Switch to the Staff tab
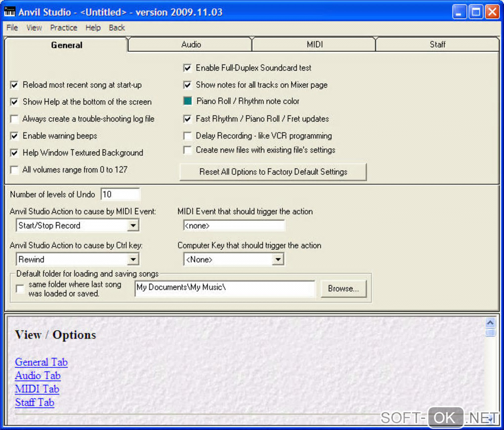Image resolution: width=504 pixels, height=430 pixels. [437, 44]
